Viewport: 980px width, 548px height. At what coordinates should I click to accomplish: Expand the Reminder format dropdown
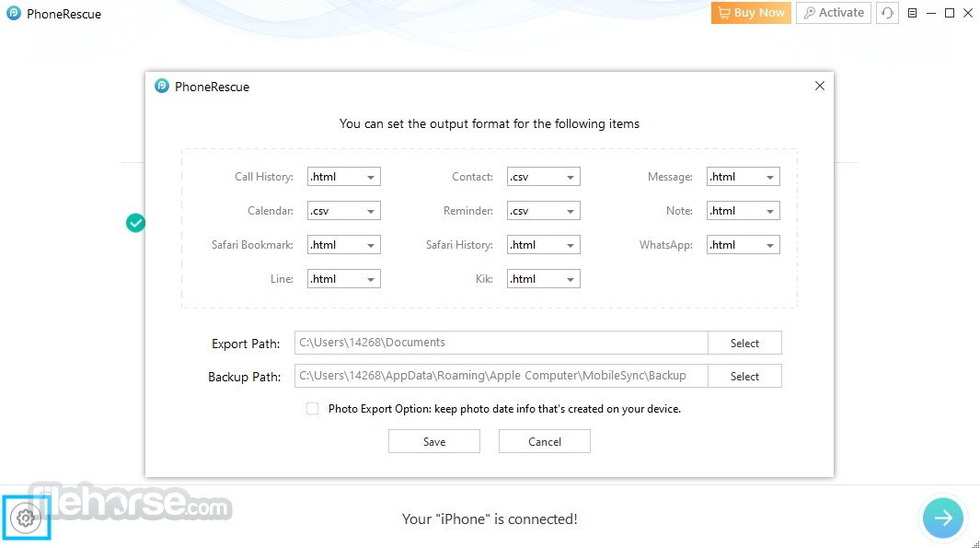pos(543,211)
